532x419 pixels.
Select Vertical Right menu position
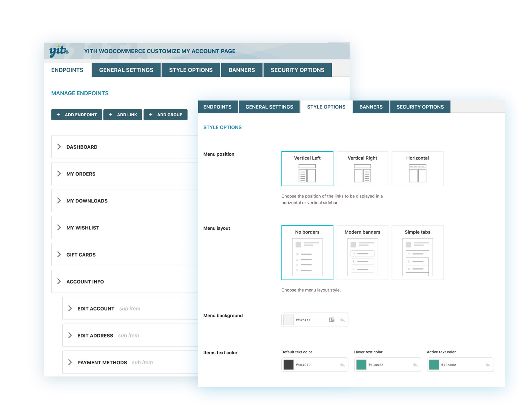[362, 169]
